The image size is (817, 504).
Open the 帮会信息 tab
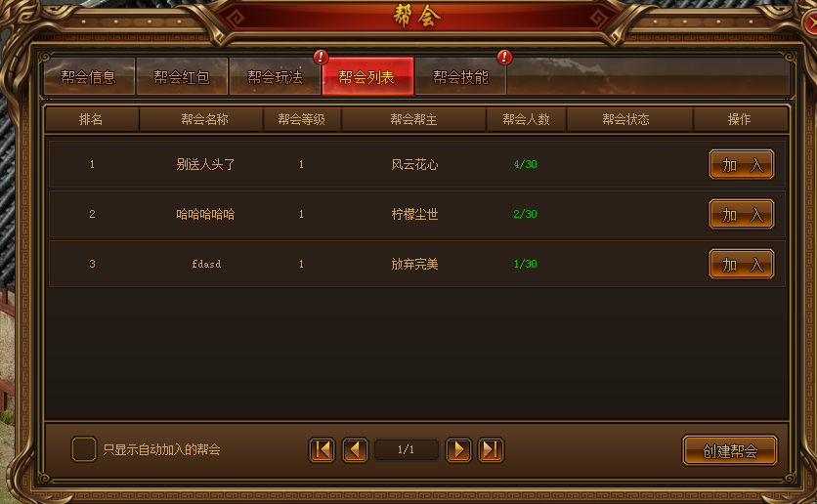tap(89, 77)
